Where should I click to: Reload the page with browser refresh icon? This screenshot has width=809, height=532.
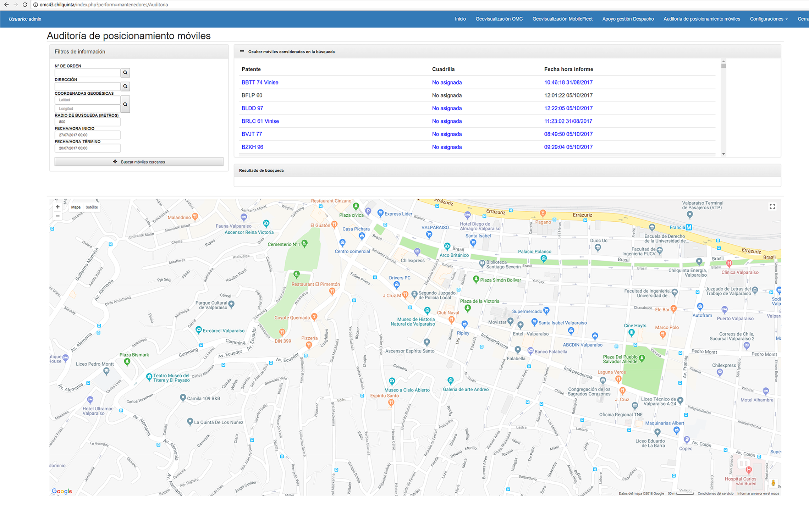(25, 5)
